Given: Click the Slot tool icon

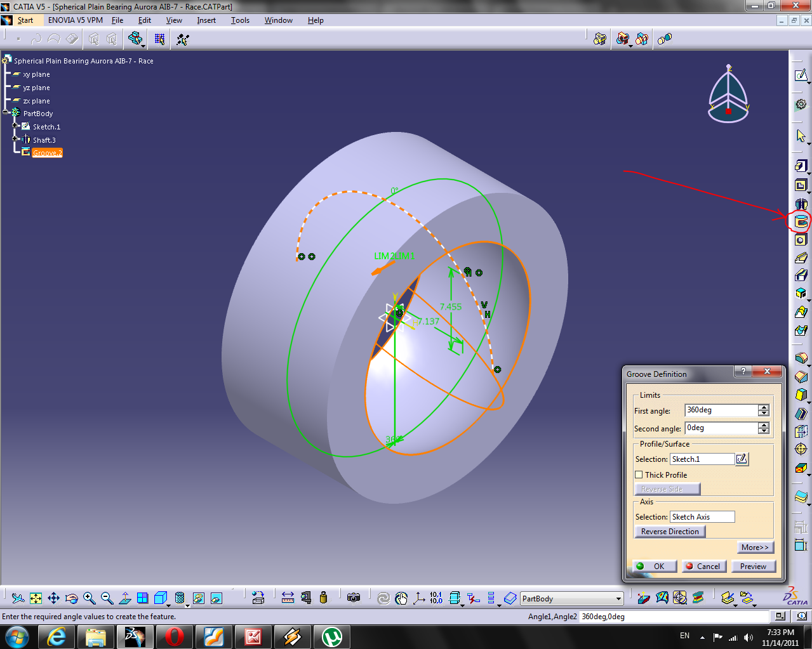Looking at the screenshot, I should pos(801,275).
